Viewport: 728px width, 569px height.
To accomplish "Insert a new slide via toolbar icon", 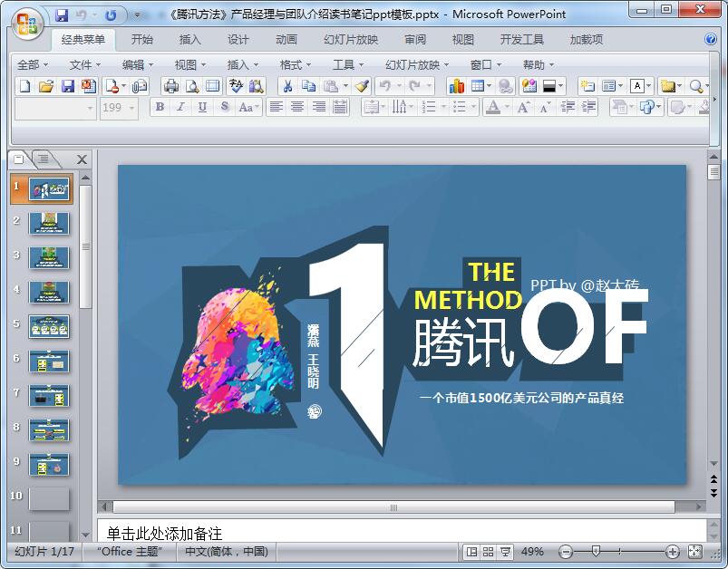I will (x=587, y=86).
